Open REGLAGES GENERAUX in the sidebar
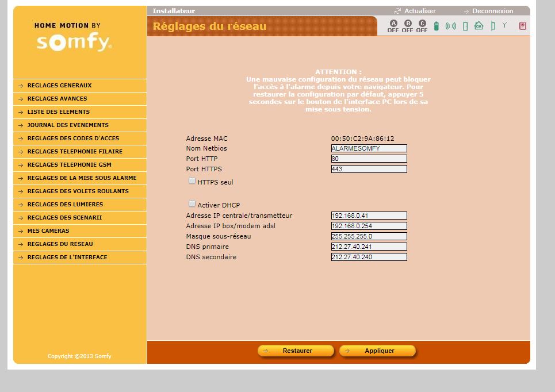 pyautogui.click(x=59, y=86)
